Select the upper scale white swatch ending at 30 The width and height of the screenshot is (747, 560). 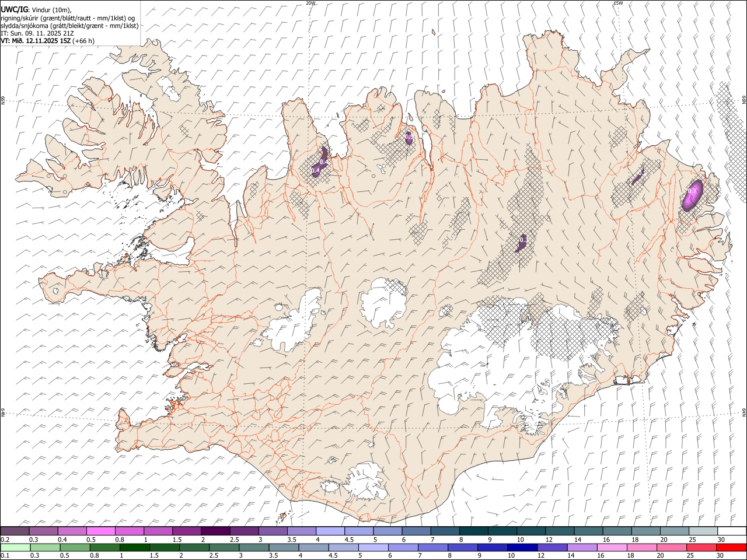732,531
